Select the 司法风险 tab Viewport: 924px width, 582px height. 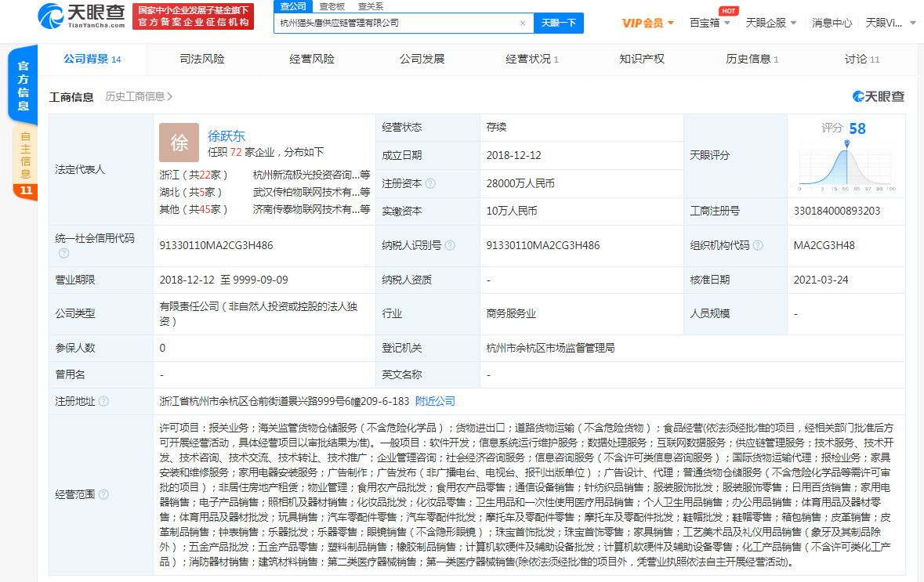coord(202,59)
